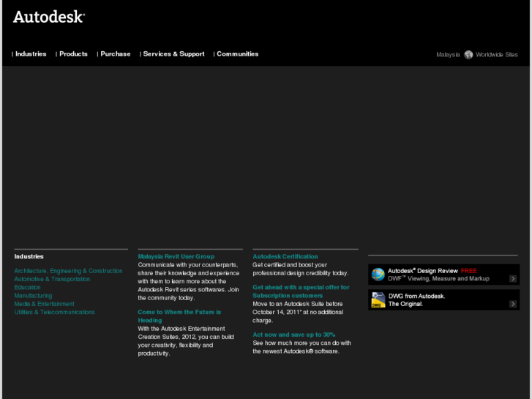The image size is (532, 399).
Task: Click 'With the Autodesk Entertainment' paragraph text
Action: point(186,341)
